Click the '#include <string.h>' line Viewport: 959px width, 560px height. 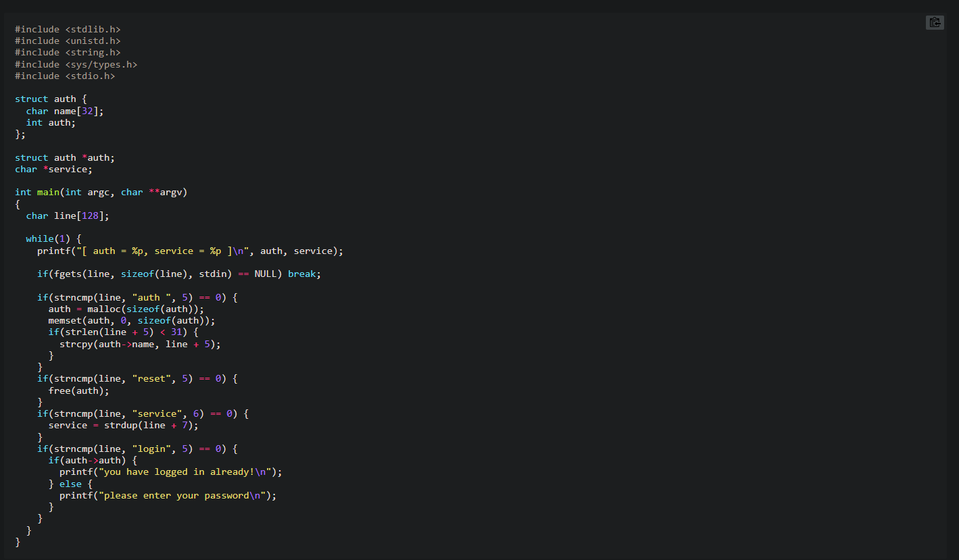68,53
